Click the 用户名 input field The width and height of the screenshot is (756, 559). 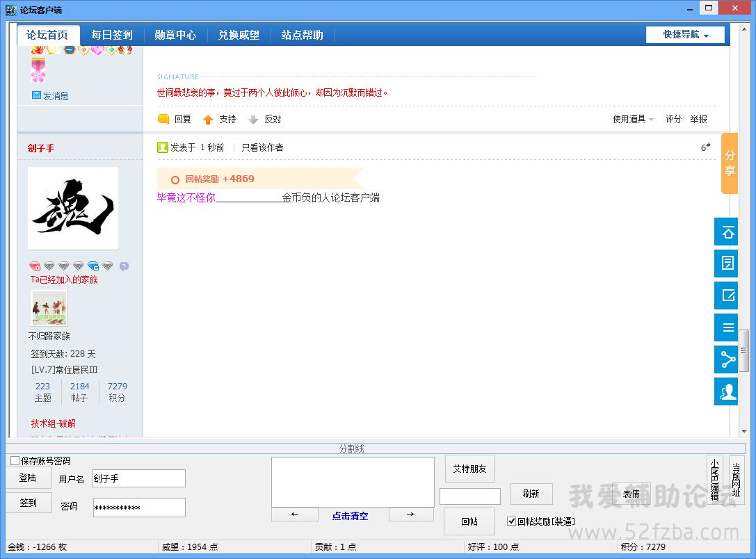(x=139, y=478)
